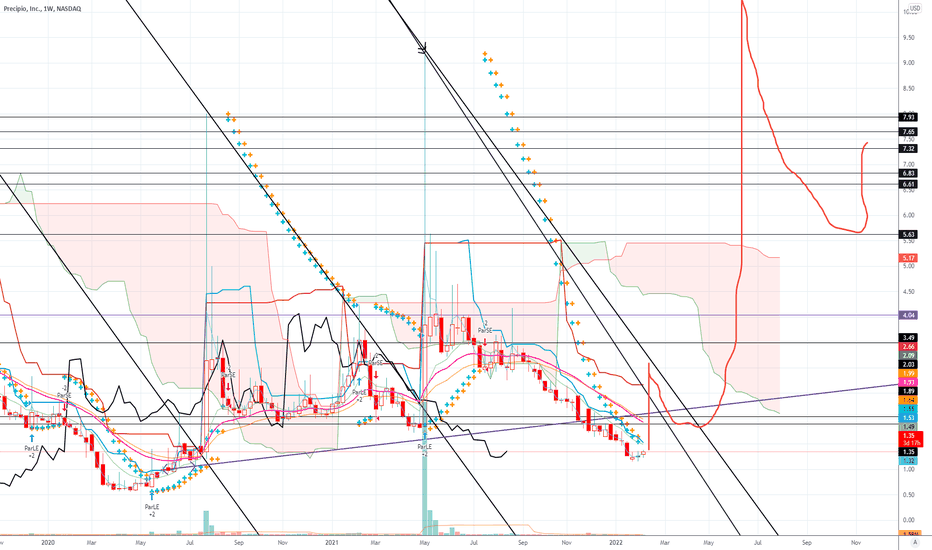Select the 5.63 price level tag
The image size is (932, 550).
(909, 234)
